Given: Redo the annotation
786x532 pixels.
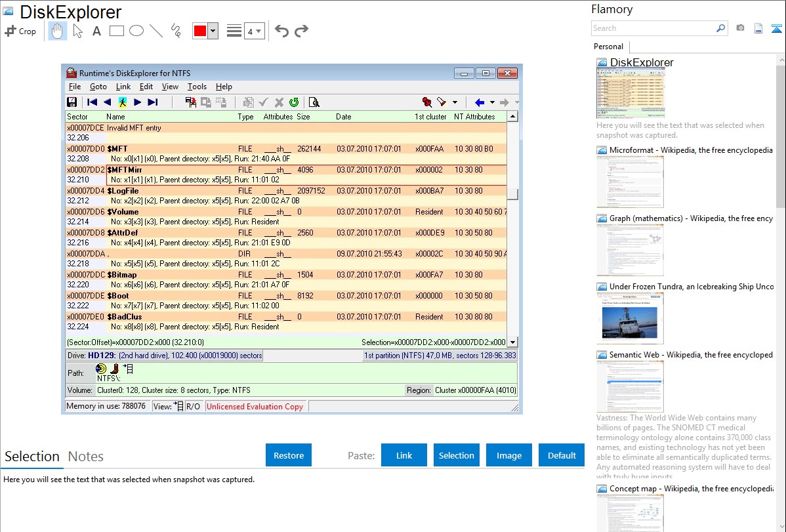Looking at the screenshot, I should pyautogui.click(x=301, y=31).
